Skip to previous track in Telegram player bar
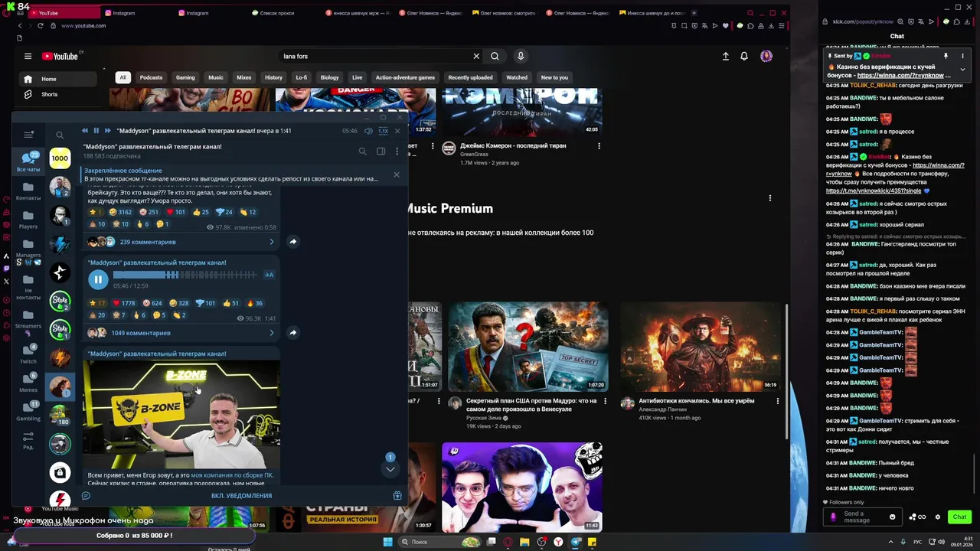Image resolution: width=980 pixels, height=551 pixels. [x=84, y=131]
